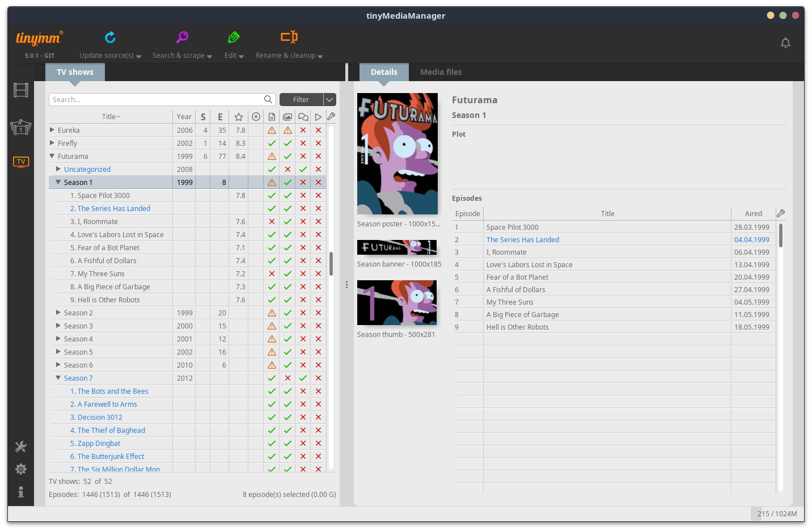
Task: Expand Season 2 of Futurama
Action: click(58, 313)
